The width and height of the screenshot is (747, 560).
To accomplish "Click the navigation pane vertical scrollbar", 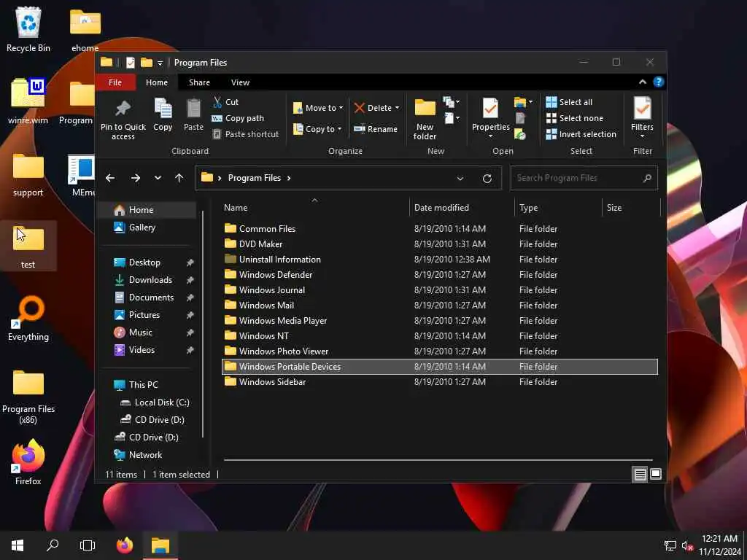I will click(x=203, y=324).
